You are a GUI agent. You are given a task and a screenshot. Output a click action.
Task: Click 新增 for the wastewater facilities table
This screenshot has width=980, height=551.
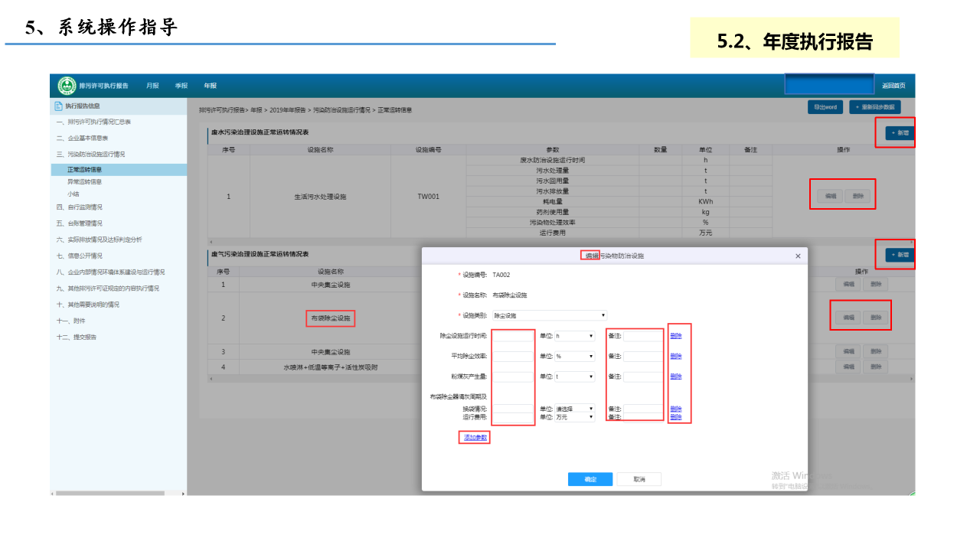point(900,133)
